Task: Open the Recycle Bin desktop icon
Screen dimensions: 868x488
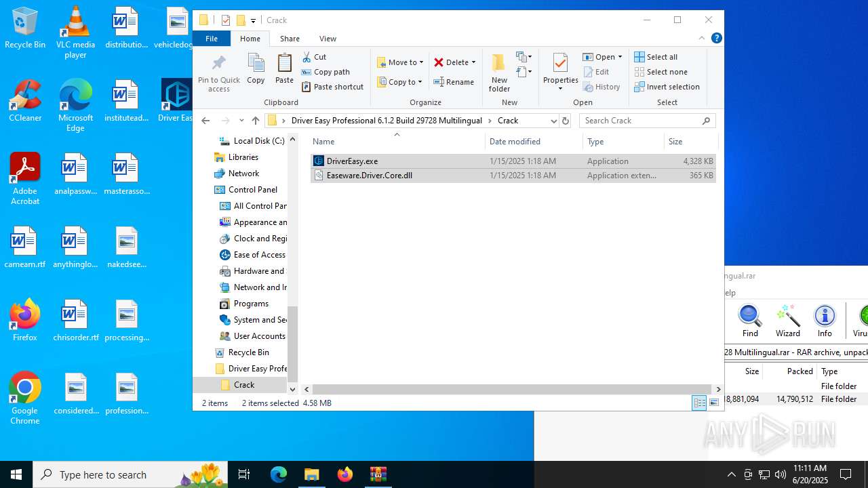Action: (x=25, y=28)
